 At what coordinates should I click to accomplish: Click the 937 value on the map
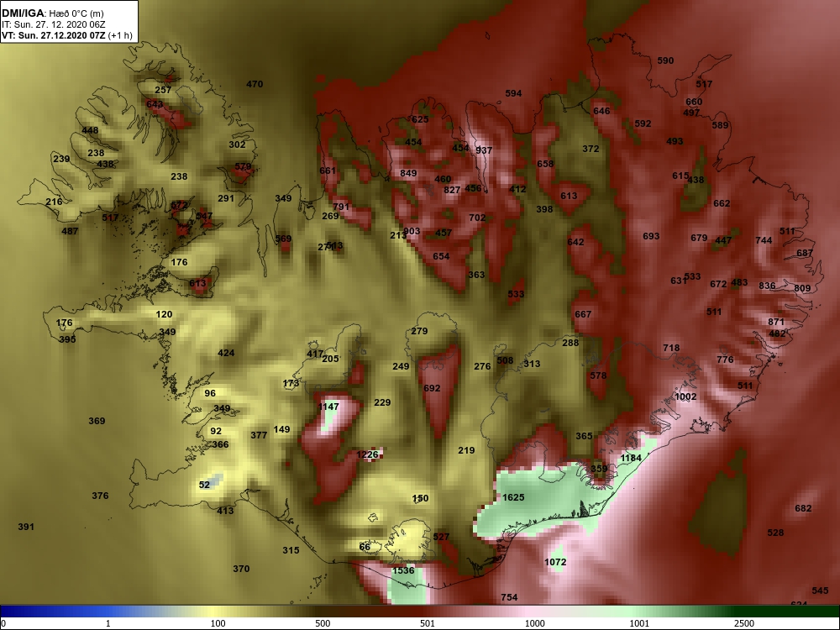tap(484, 150)
